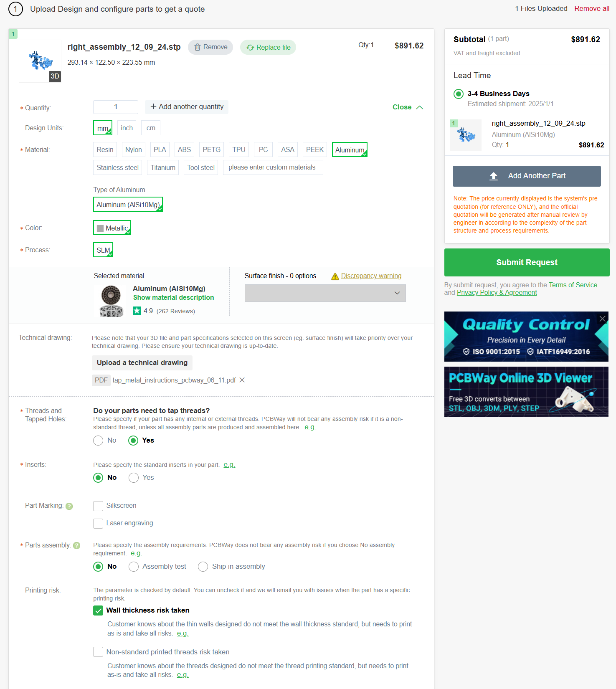
Task: Choose Ship in assembly option
Action: point(203,567)
